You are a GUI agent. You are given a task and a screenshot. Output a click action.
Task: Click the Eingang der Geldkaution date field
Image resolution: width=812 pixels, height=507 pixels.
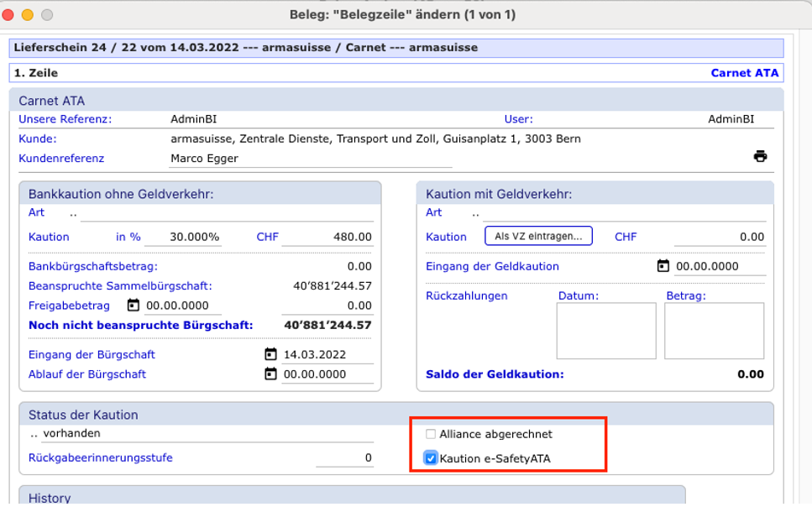(x=719, y=267)
